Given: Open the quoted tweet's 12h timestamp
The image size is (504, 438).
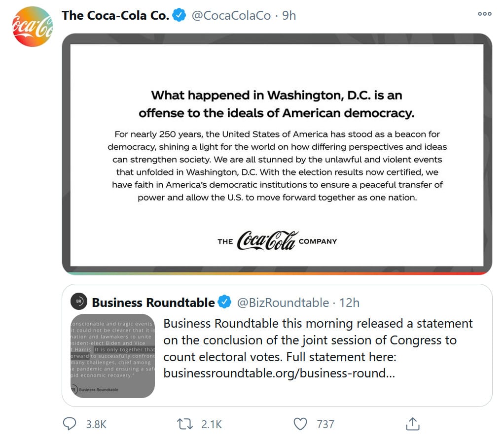Looking at the screenshot, I should click(350, 302).
